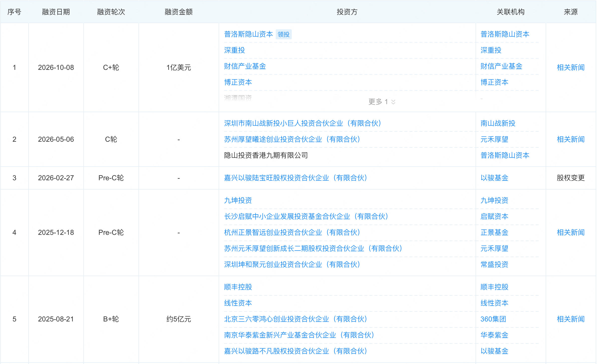This screenshot has height=364, width=598.
Task: Open 常盛投资 associated institution link
Action: tap(494, 264)
